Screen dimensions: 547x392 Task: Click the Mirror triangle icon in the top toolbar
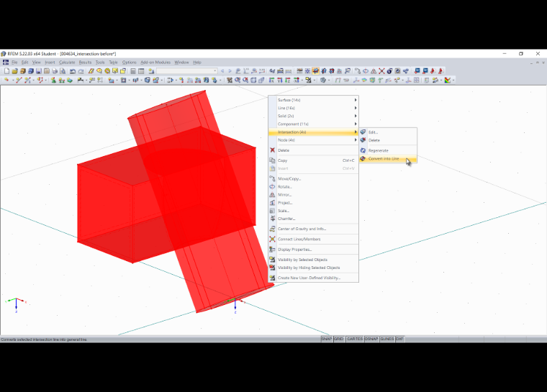[374, 71]
